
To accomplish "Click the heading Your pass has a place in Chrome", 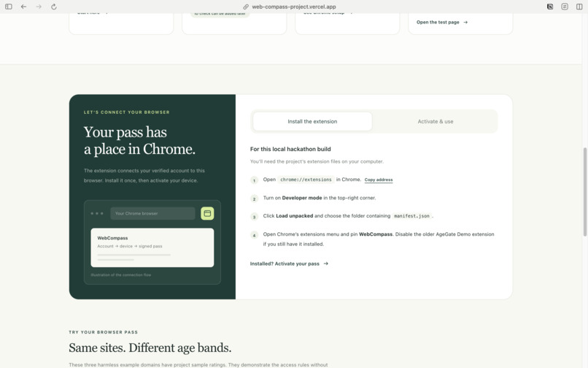I will click(139, 140).
